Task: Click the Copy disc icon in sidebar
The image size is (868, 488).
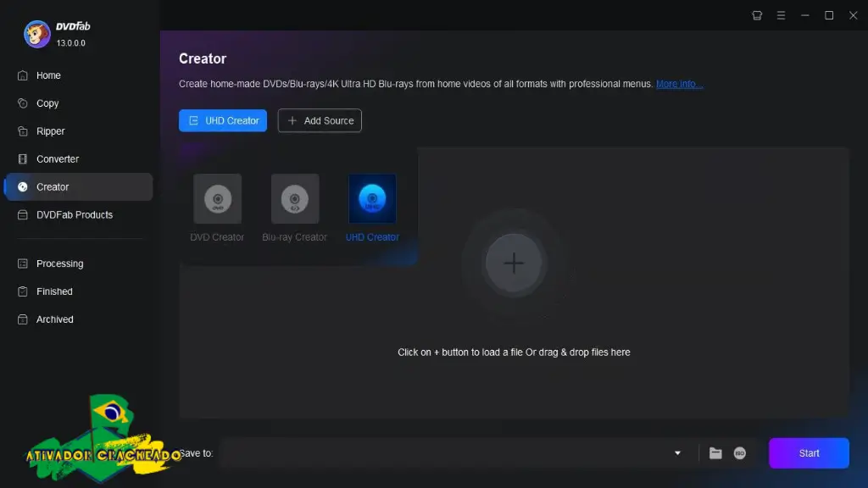Action: tap(23, 103)
